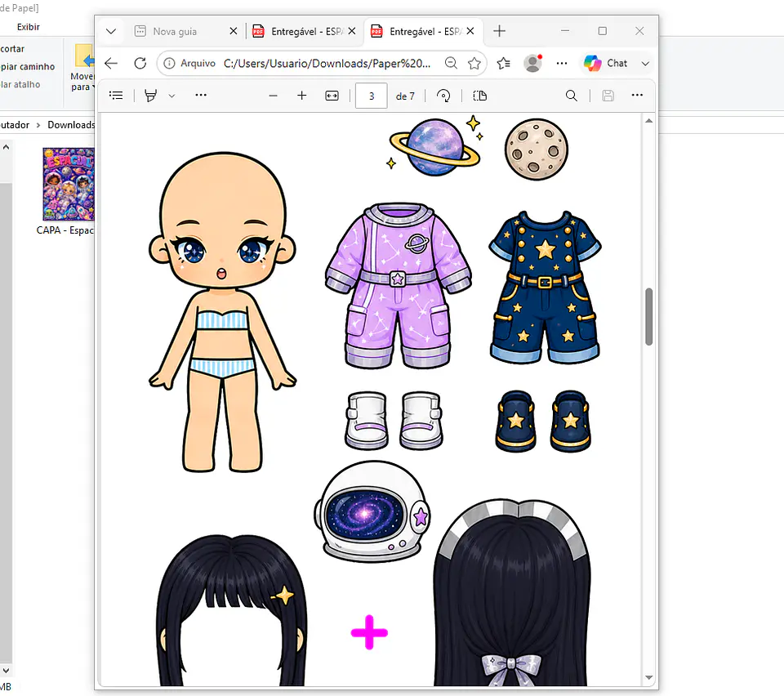This screenshot has width=784, height=696.
Task: Reload the current PDF page
Action: tap(140, 63)
